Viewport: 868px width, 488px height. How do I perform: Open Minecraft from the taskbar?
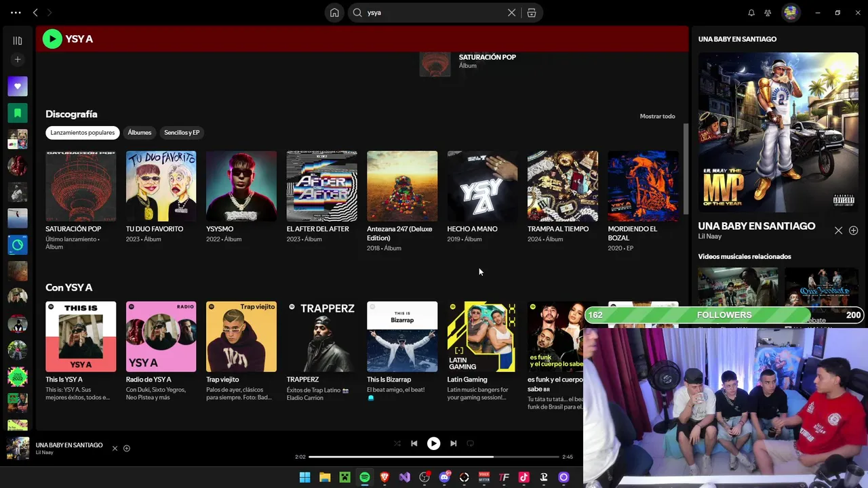(344, 477)
